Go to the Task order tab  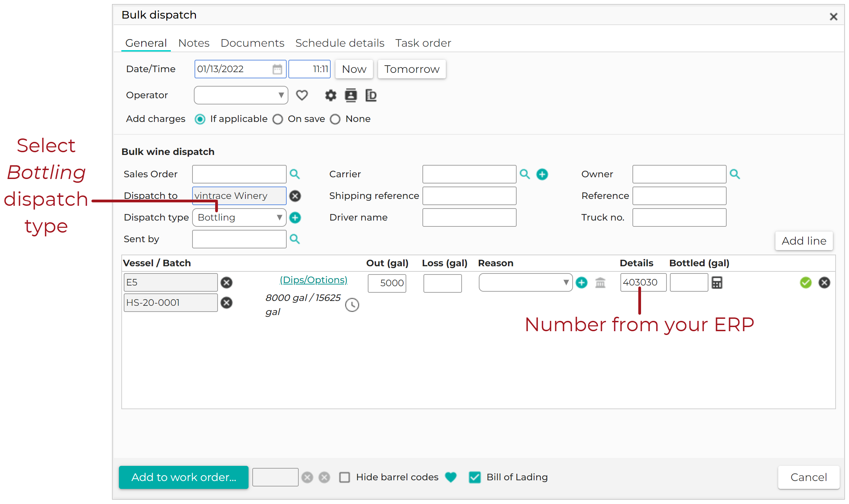tap(423, 43)
